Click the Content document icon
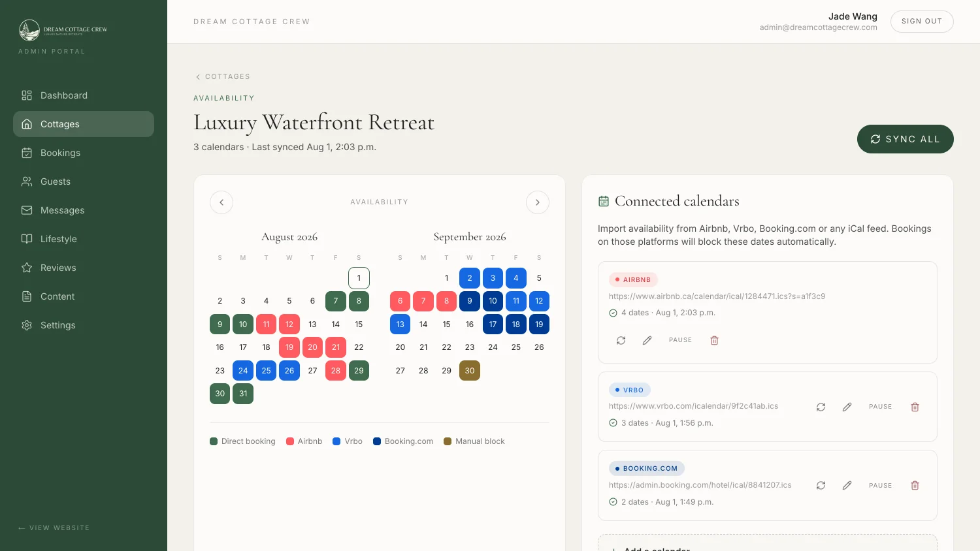Screen dimensions: 980x551 27,296
